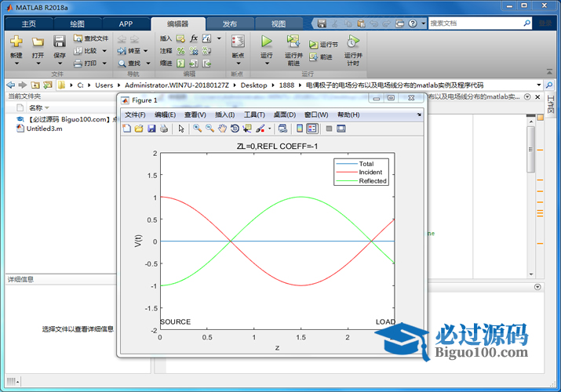Select Data Cursor tool in Figure 1
The width and height of the screenshot is (561, 392).
pos(247,129)
